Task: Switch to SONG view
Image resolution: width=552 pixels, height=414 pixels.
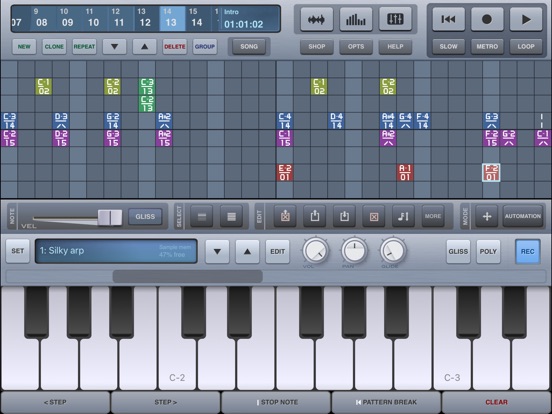Action: (x=249, y=47)
